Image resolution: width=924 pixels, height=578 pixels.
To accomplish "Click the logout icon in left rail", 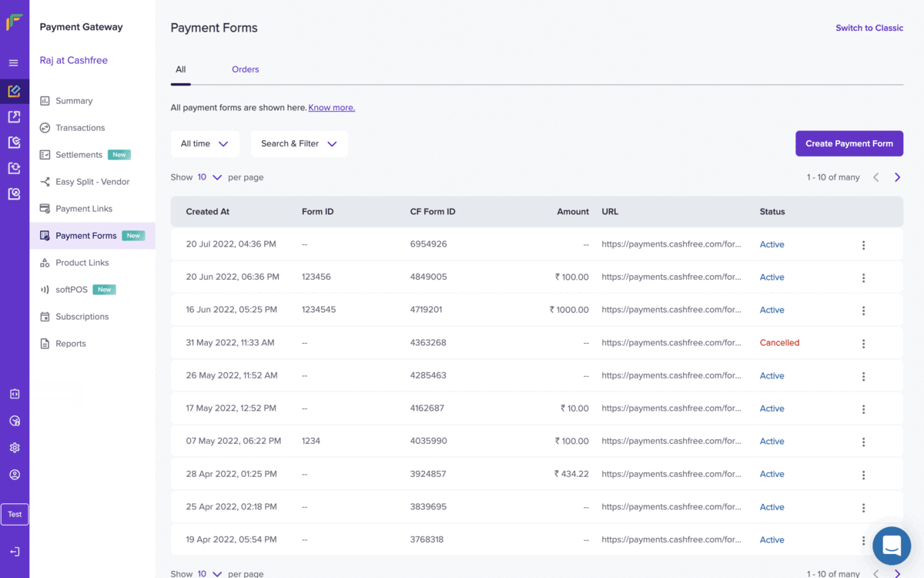I will 14,552.
